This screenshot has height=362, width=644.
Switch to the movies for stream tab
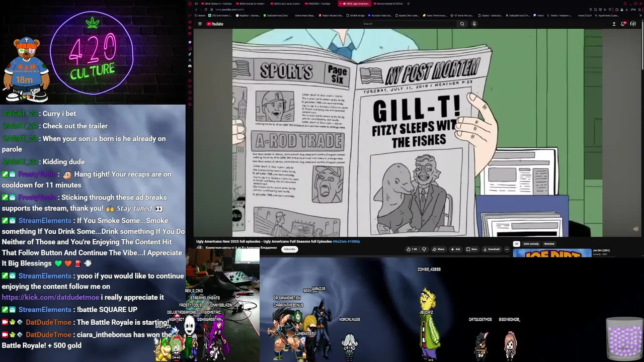(250, 4)
